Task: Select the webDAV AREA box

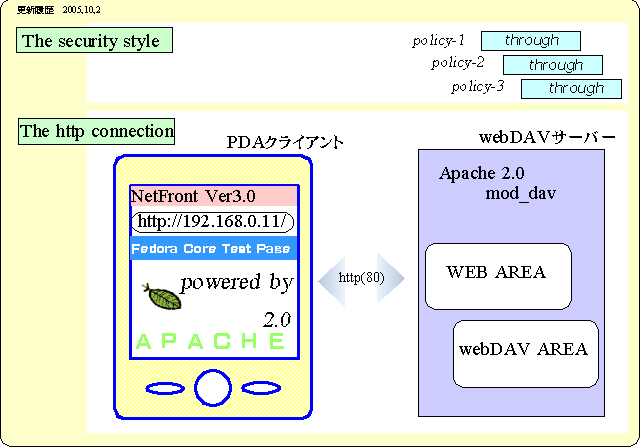Action: (x=524, y=353)
